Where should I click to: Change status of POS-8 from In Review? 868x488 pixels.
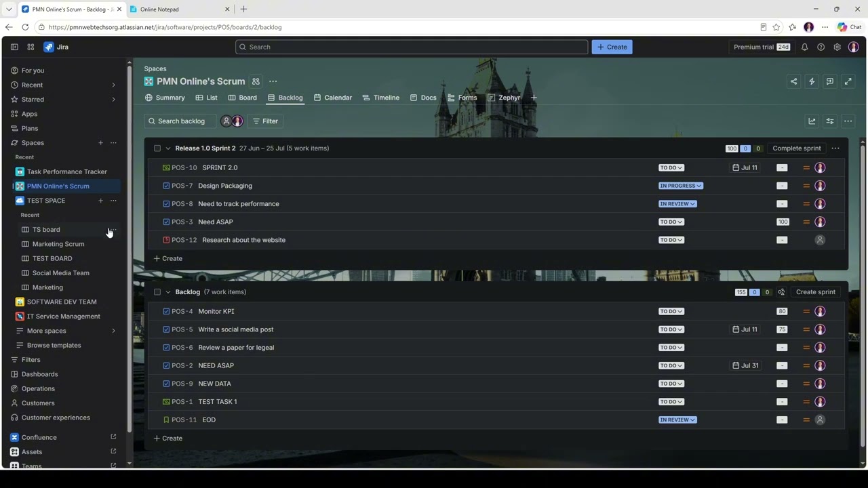[677, 204]
